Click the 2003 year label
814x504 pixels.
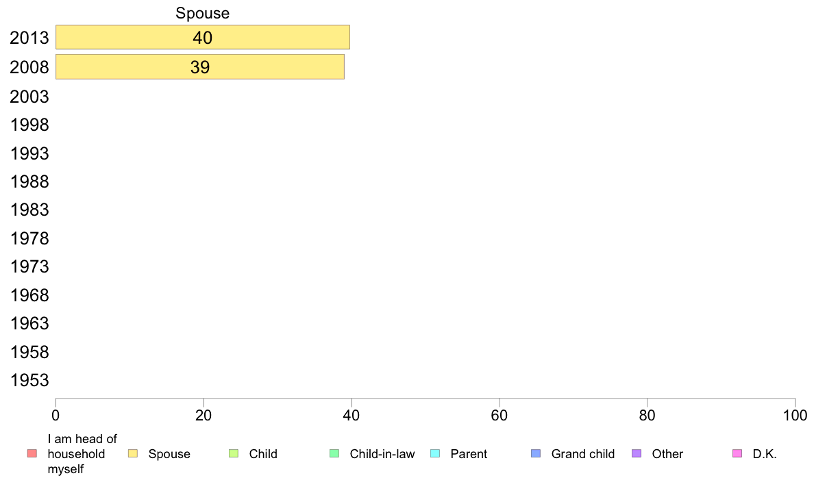tap(29, 97)
